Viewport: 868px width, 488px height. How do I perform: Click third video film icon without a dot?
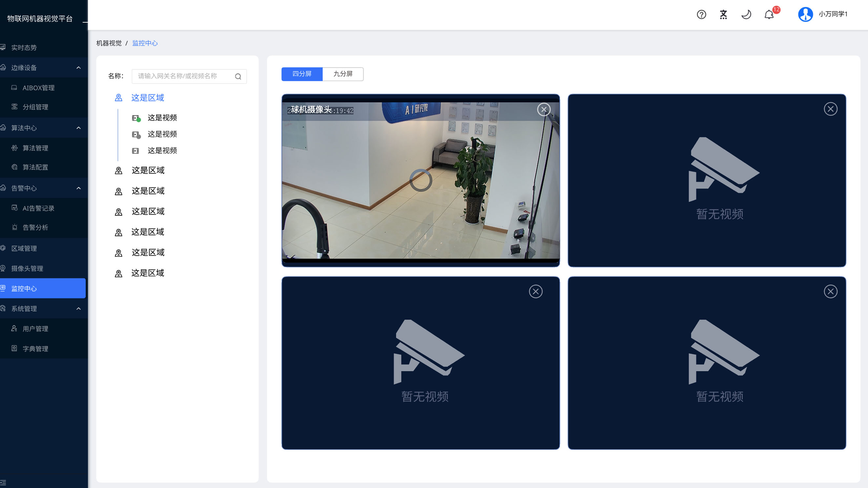135,151
